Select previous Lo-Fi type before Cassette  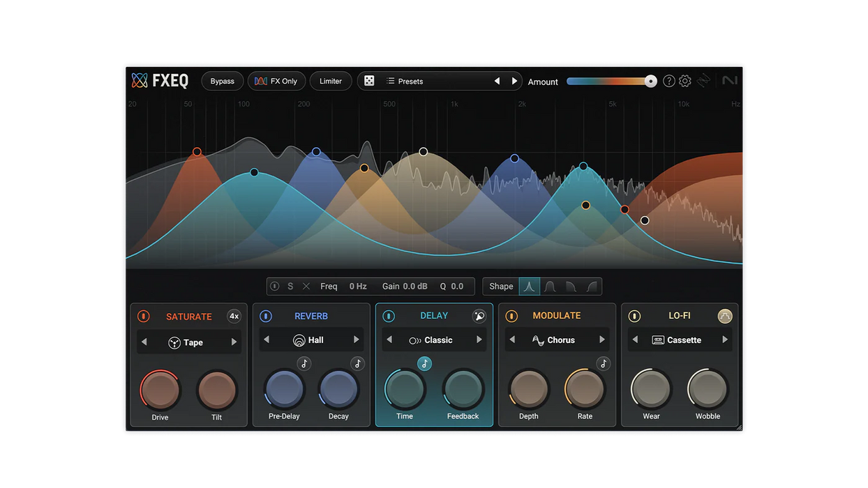[x=635, y=340]
